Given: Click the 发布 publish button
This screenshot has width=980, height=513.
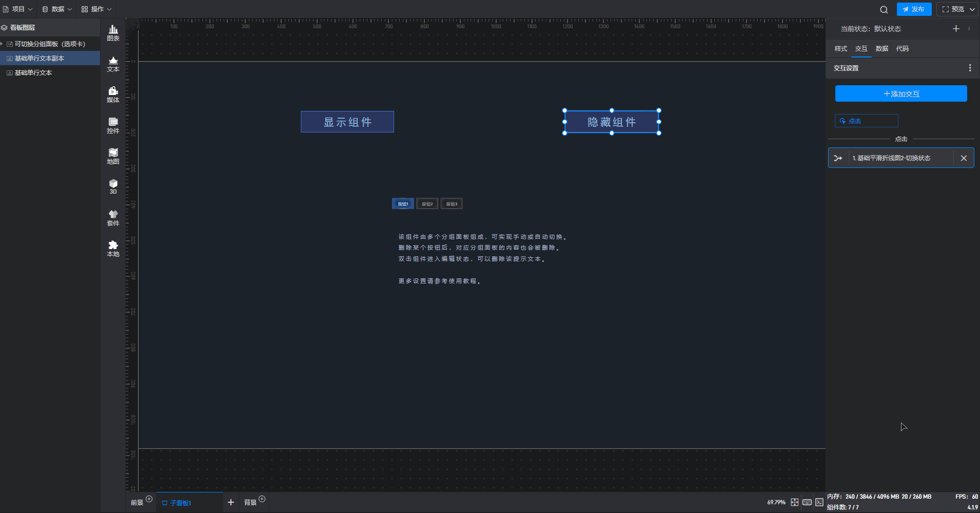Looking at the screenshot, I should [x=914, y=9].
